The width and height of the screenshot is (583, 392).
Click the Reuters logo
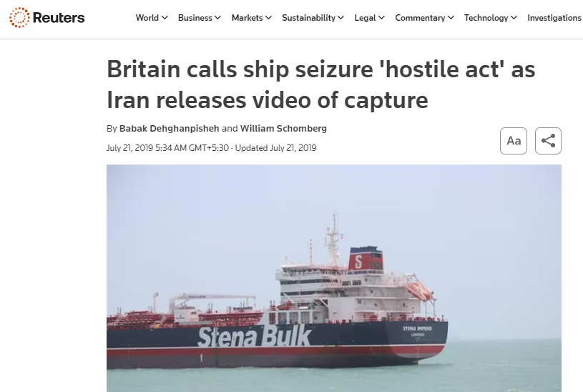point(46,17)
